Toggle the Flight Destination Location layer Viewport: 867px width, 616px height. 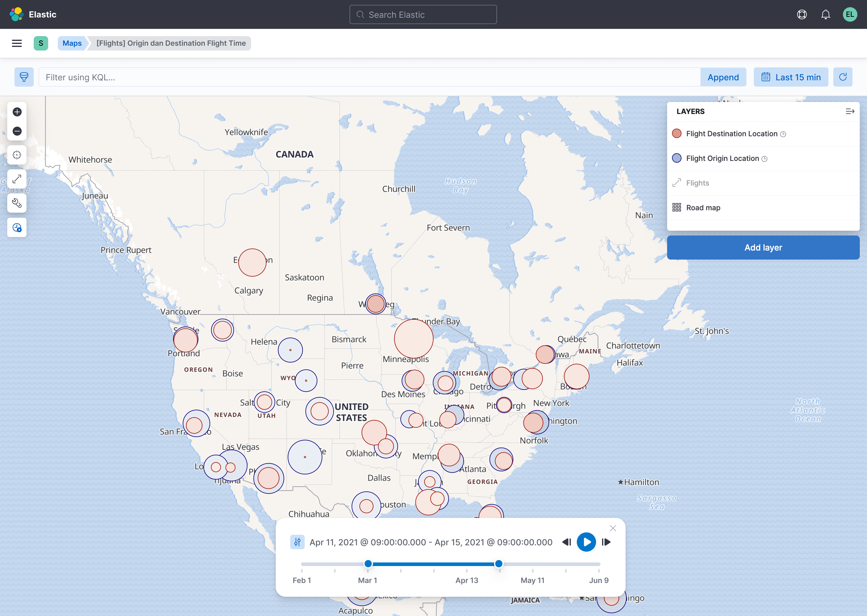point(732,134)
